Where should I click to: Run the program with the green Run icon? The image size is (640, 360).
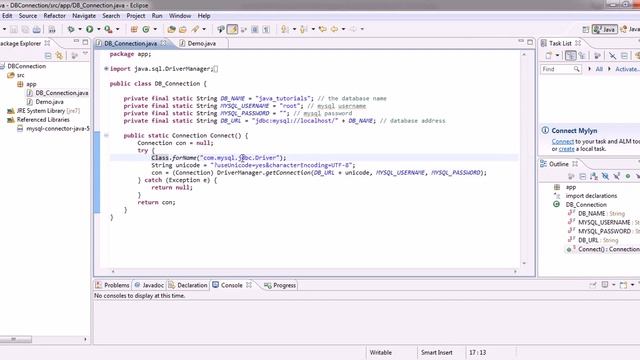(89, 29)
